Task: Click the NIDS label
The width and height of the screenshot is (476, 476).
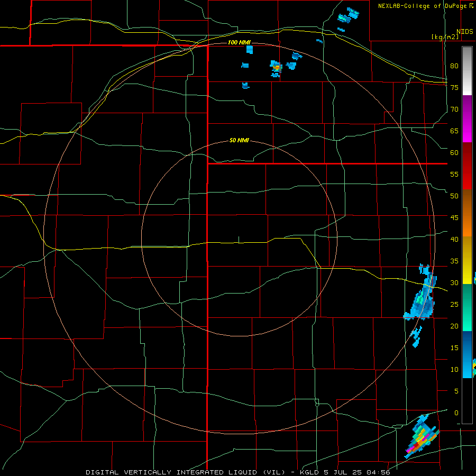Action: pyautogui.click(x=465, y=32)
